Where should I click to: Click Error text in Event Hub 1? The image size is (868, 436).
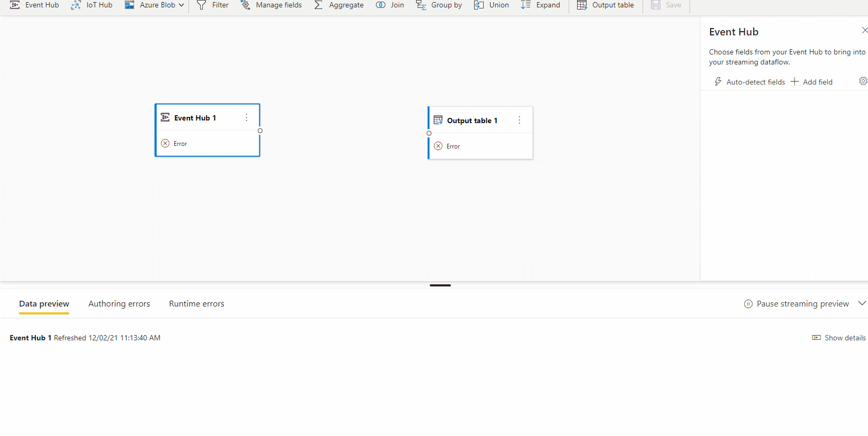coord(181,144)
